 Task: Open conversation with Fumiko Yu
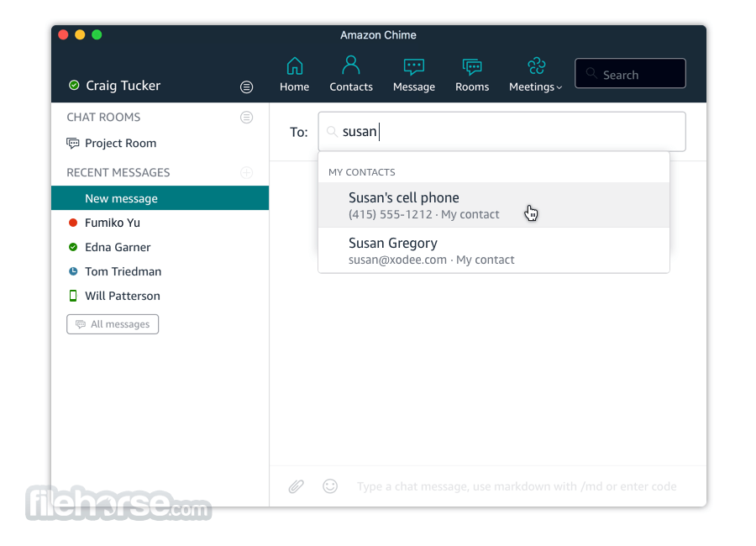click(x=160, y=223)
